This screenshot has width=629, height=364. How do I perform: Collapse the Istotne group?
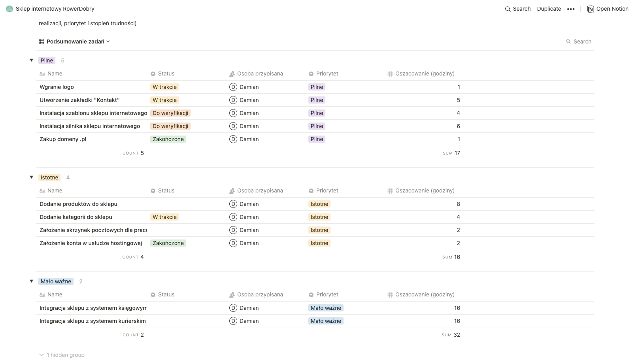coord(32,177)
